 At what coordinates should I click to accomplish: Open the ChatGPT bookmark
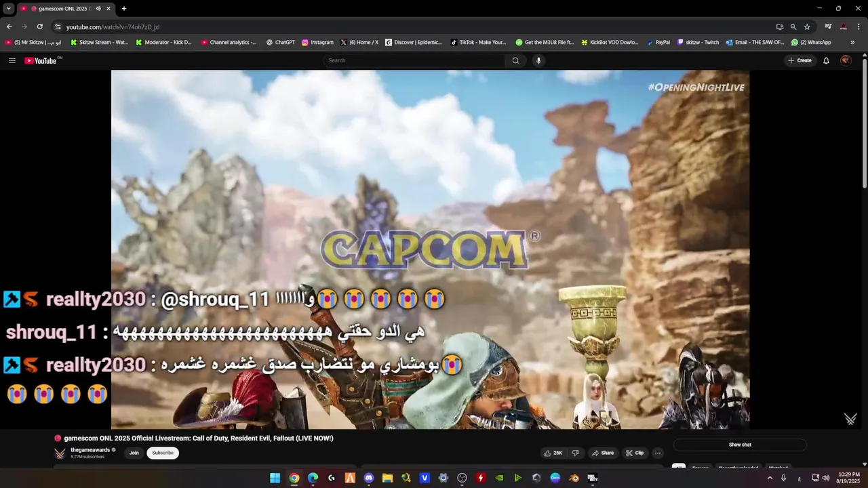click(280, 42)
